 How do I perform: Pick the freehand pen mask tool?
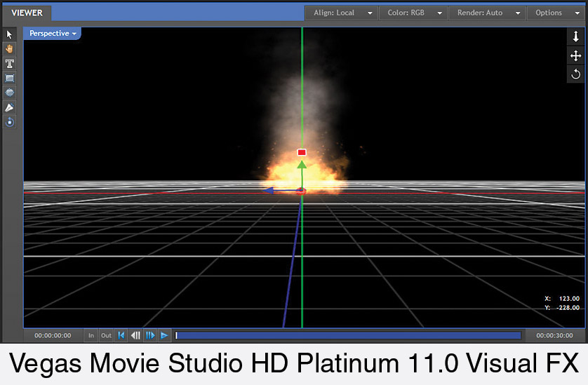coord(9,107)
